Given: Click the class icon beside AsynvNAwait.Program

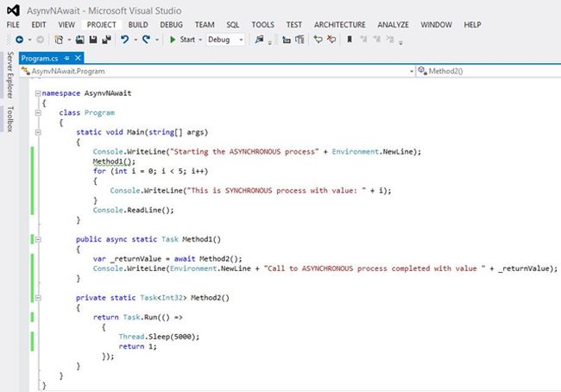Looking at the screenshot, I should (25, 71).
